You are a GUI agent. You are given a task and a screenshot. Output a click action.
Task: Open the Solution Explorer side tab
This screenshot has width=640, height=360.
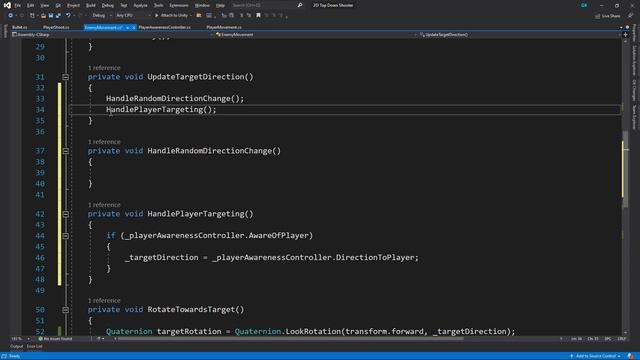point(634,60)
